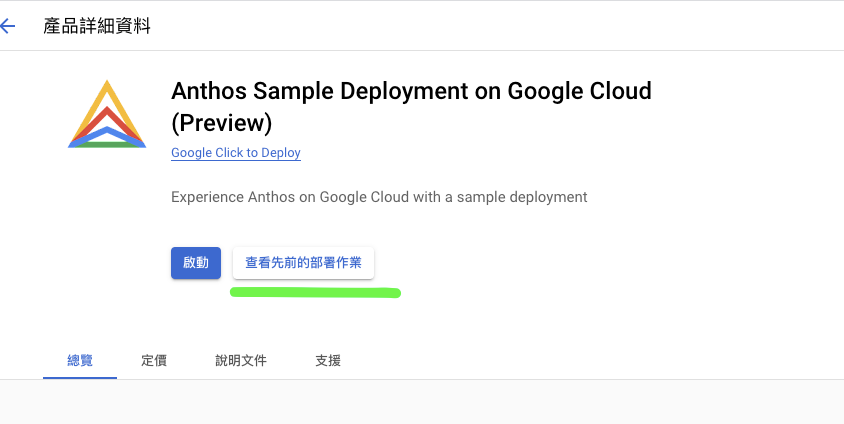Image resolution: width=844 pixels, height=424 pixels.
Task: Follow the Google Click to Deploy link
Action: click(x=235, y=153)
